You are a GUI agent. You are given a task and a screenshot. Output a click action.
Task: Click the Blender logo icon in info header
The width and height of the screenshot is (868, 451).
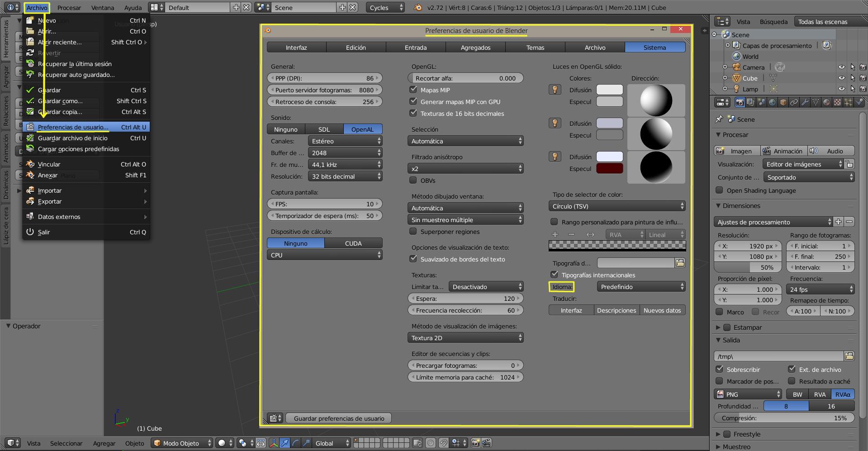[418, 8]
